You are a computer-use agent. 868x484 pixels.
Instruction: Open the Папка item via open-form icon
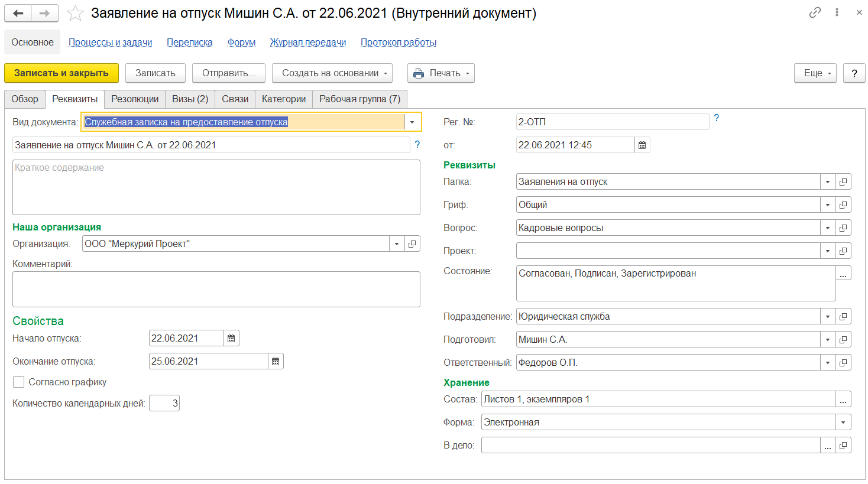point(843,182)
